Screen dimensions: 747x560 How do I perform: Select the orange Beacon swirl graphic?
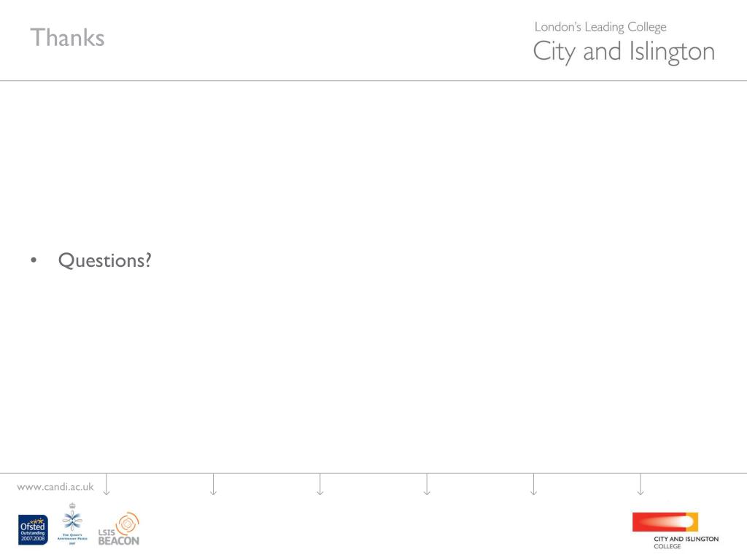(128, 524)
